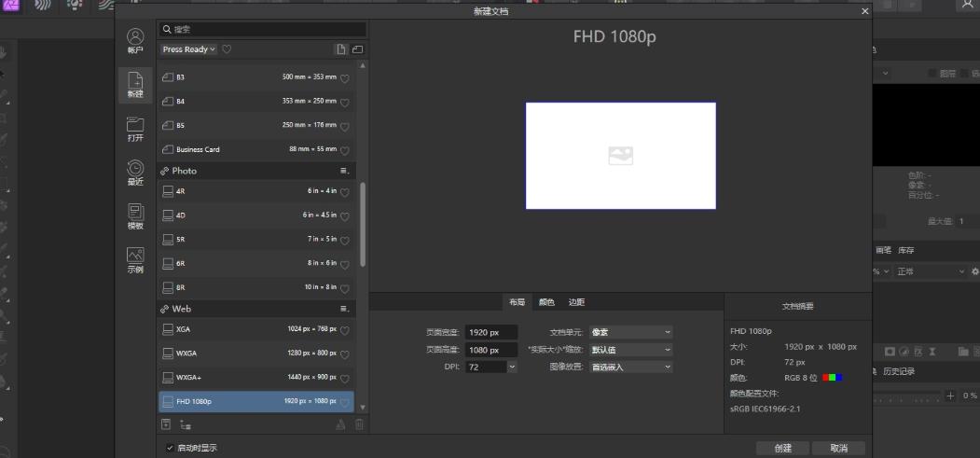Screen dimensions: 980x458
Task: Open the 历史记录 tab in main window
Action: (899, 371)
